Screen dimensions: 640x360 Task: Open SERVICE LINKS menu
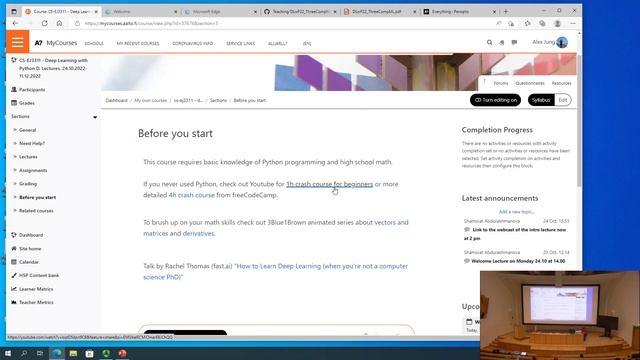(x=240, y=43)
